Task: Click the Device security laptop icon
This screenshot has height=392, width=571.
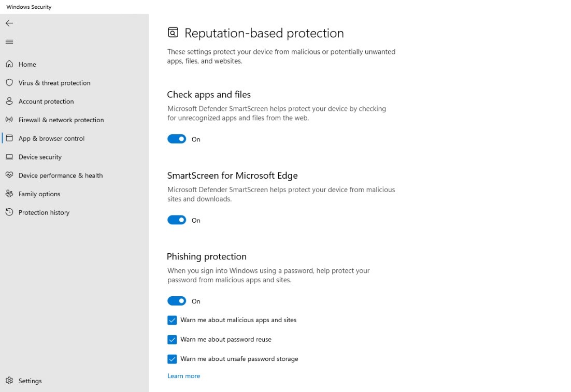Action: coord(9,157)
